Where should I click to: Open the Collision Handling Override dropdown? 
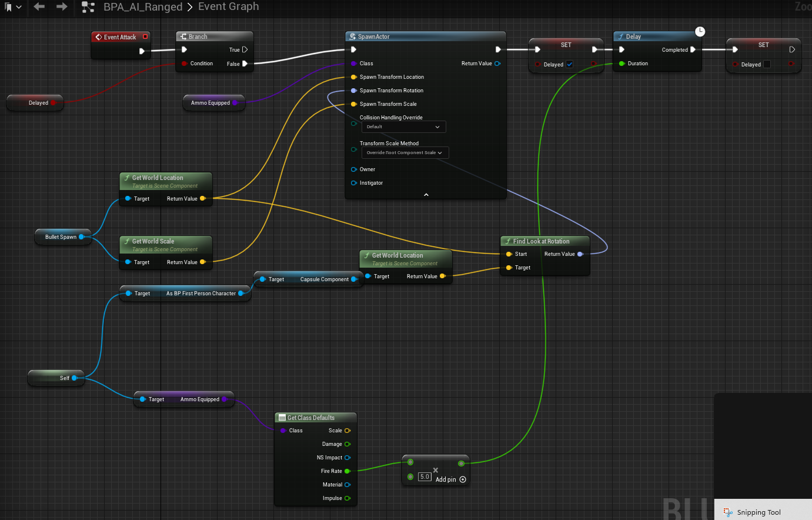coord(403,126)
